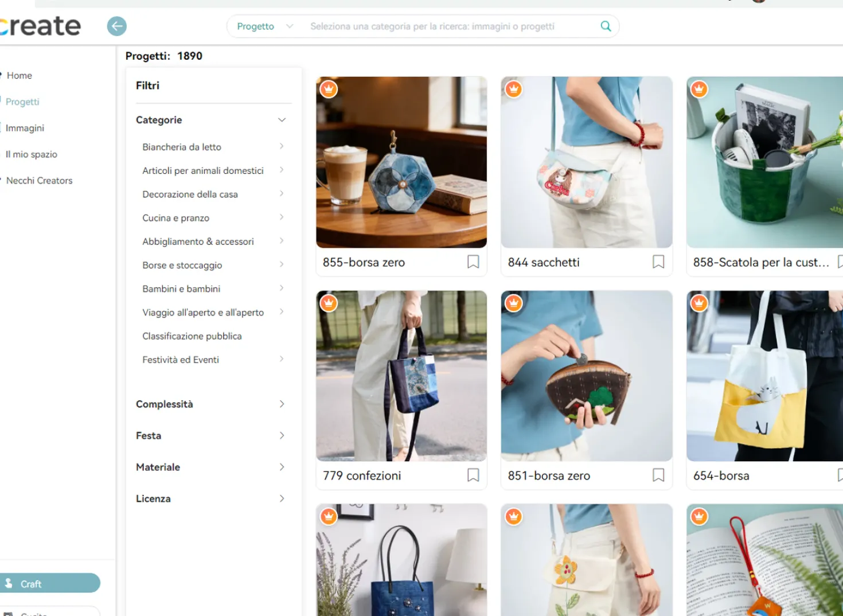Viewport: 843px width, 616px height.
Task: Bookmark the 779 confezioni project
Action: (x=473, y=475)
